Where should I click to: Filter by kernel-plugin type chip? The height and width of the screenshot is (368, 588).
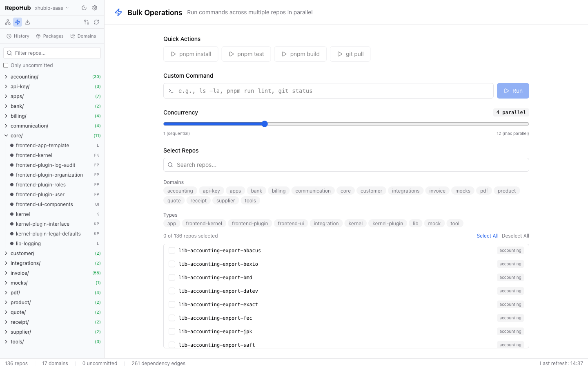click(x=388, y=224)
